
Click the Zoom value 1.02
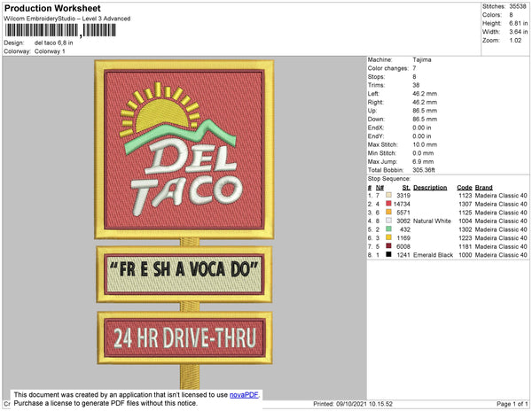click(515, 41)
